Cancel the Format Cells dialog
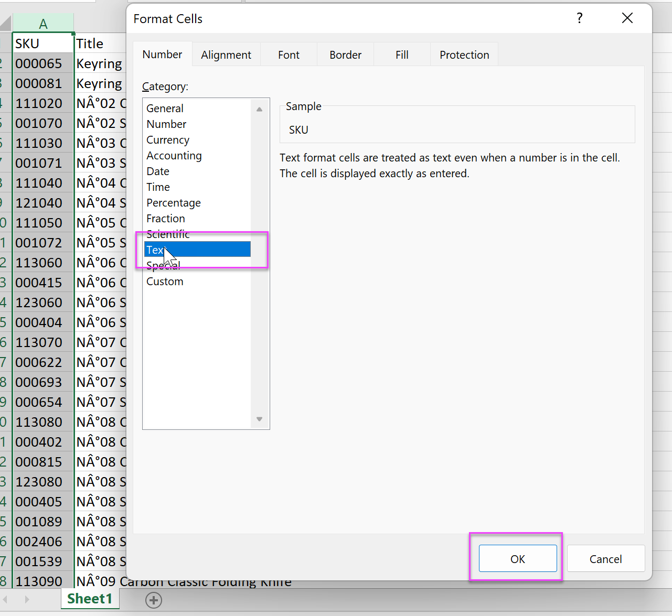 (605, 559)
